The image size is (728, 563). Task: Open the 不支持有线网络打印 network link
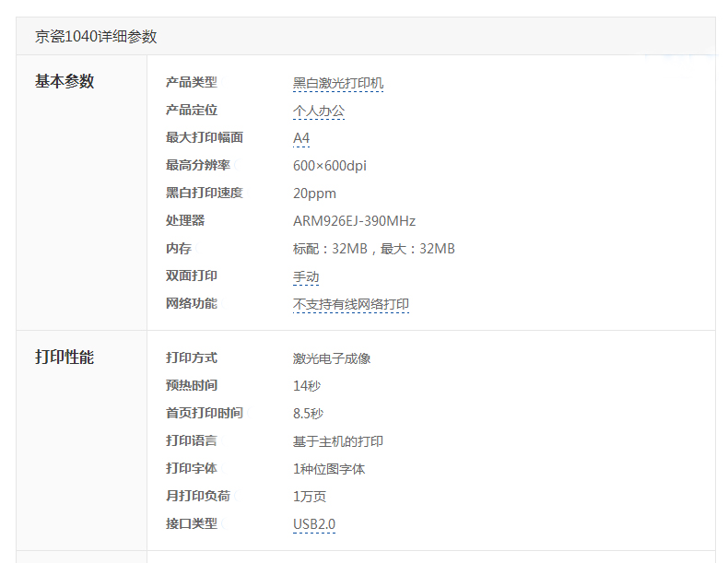[351, 304]
